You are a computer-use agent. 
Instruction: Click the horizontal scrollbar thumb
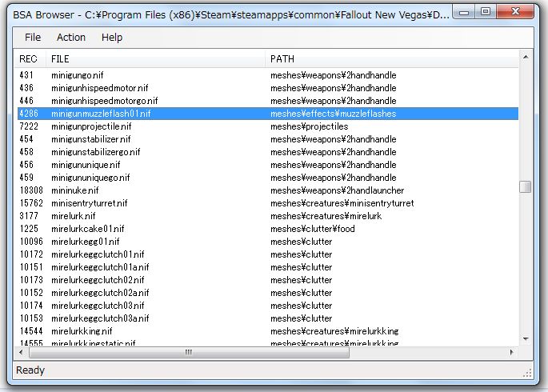(189, 352)
